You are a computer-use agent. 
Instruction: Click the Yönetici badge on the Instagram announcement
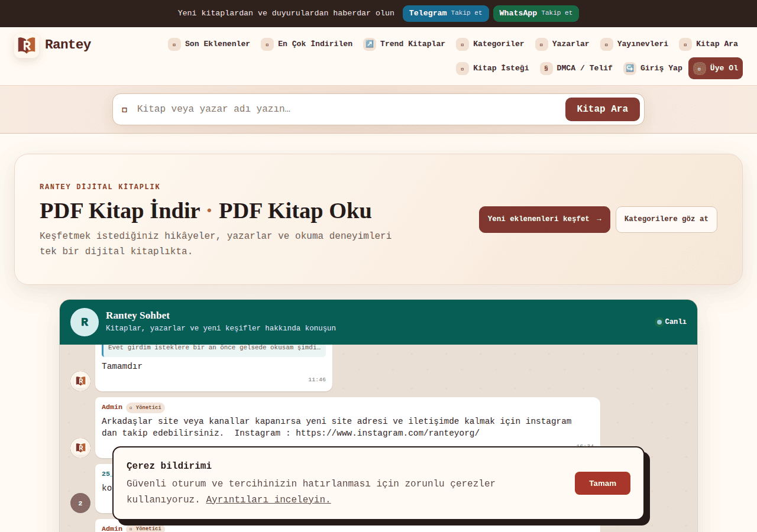[145, 407]
